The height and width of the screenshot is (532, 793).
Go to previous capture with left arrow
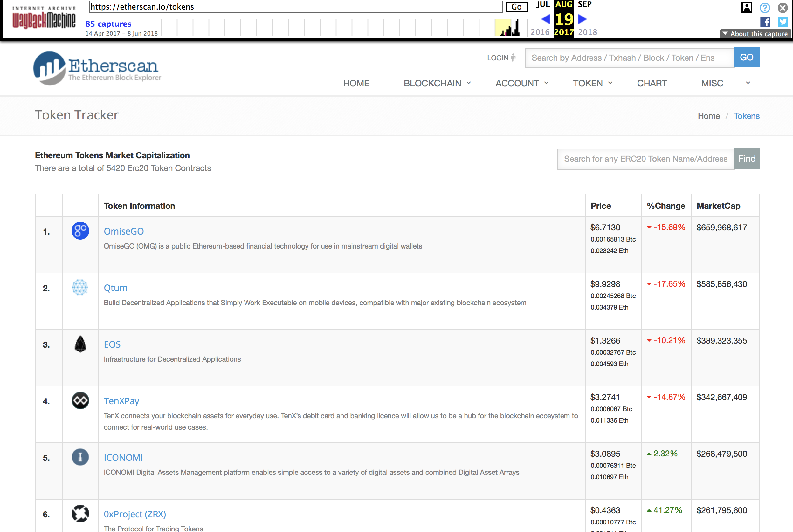[x=546, y=19]
